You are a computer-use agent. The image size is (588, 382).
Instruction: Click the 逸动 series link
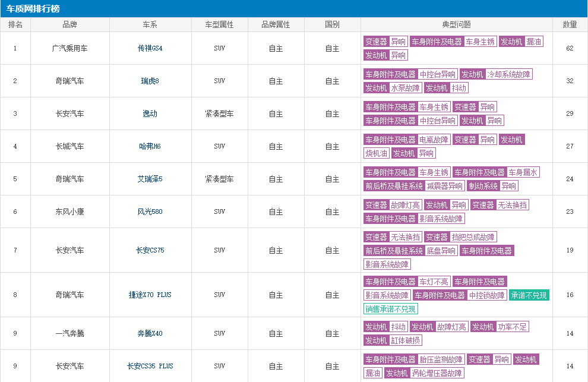pyautogui.click(x=150, y=113)
